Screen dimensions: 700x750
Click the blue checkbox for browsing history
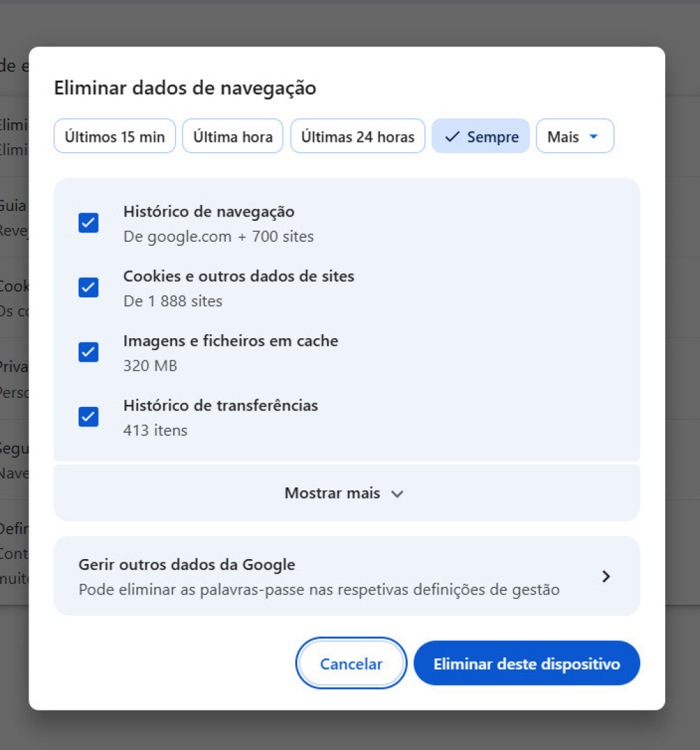88,223
